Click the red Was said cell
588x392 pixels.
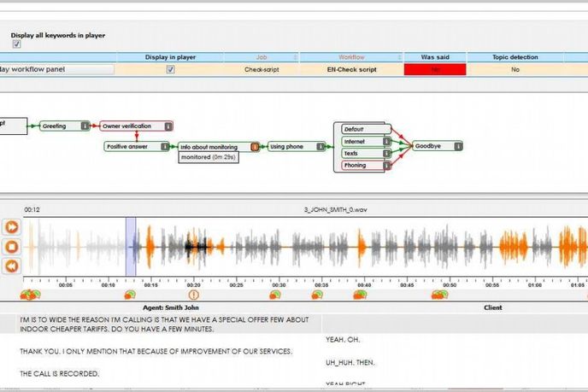click(x=435, y=69)
